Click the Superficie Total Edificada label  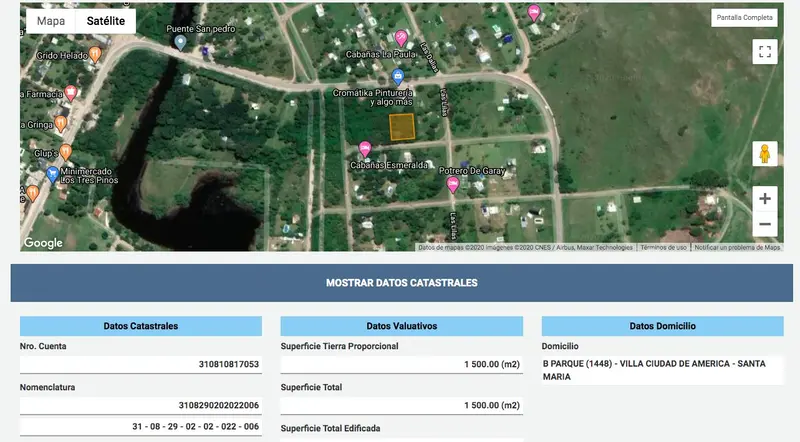(x=330, y=428)
